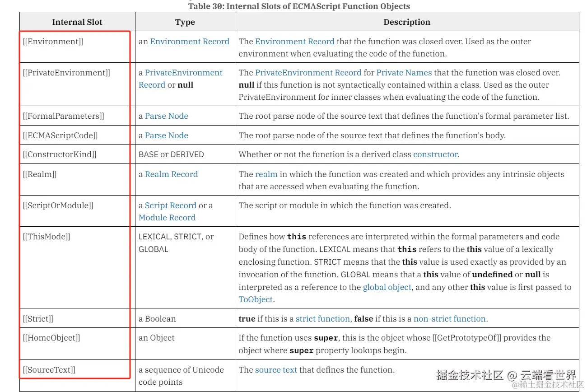Open Parse Node link in [[FormalParameters]] row
Screen dimensions: 587x392
click(x=167, y=116)
